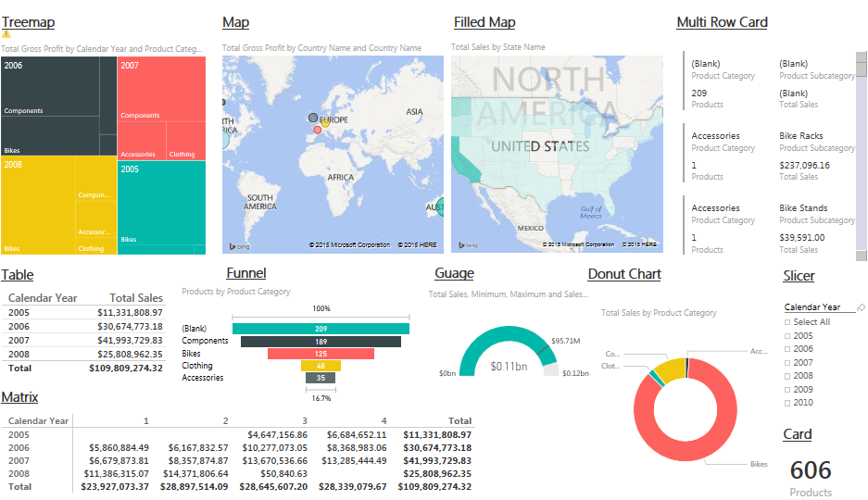
Task: Click the yellow bubble over Europe on map
Action: 325,123
